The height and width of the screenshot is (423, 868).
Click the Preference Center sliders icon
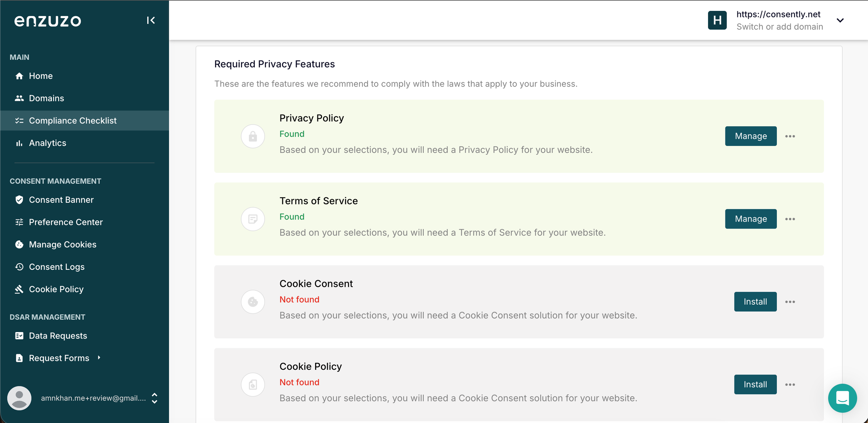click(19, 222)
